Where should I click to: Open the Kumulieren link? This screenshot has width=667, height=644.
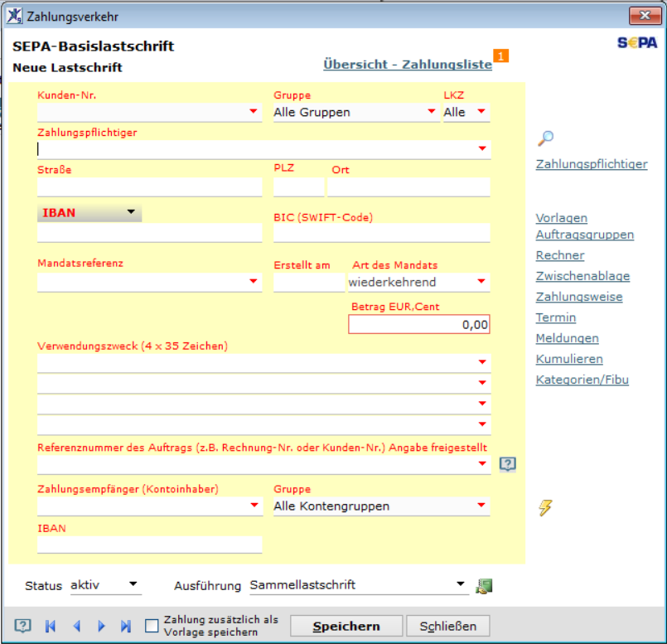[x=569, y=359]
